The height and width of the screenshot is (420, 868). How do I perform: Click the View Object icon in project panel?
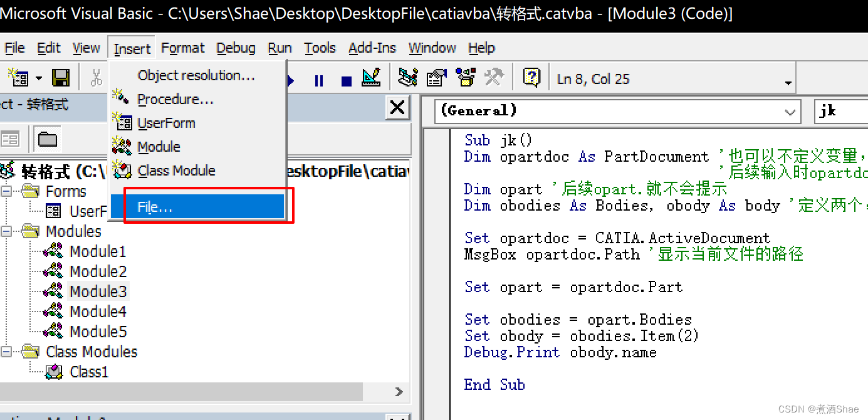click(x=10, y=139)
